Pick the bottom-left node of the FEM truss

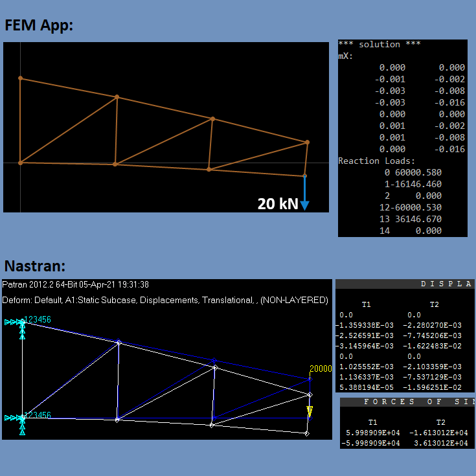point(20,163)
